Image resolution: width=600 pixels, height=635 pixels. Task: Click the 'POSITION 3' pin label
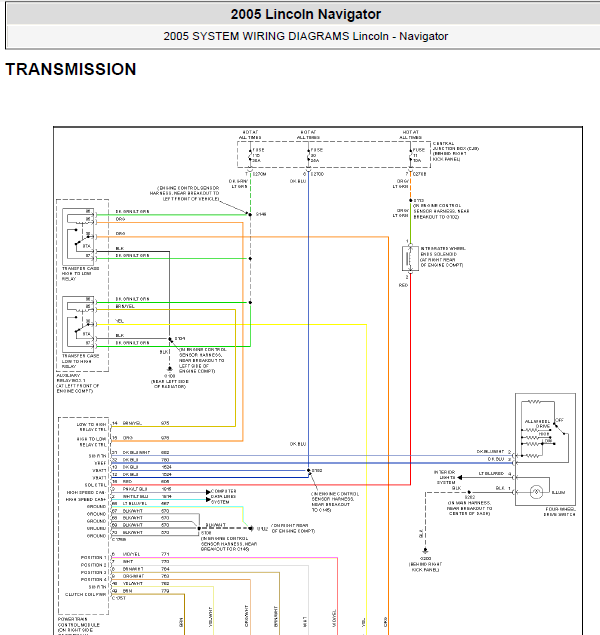click(x=94, y=572)
